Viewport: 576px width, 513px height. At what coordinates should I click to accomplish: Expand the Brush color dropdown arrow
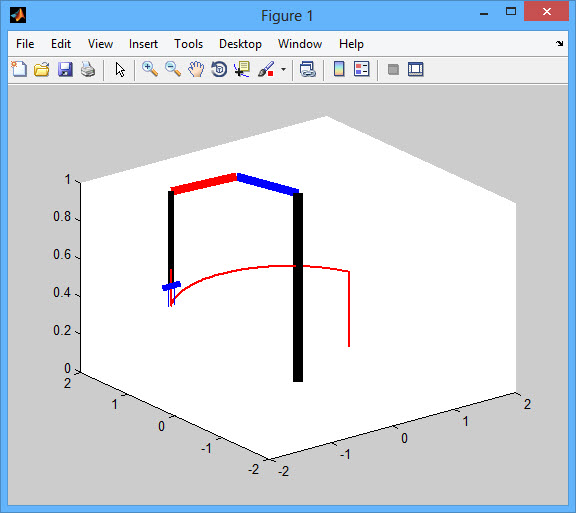coord(283,69)
